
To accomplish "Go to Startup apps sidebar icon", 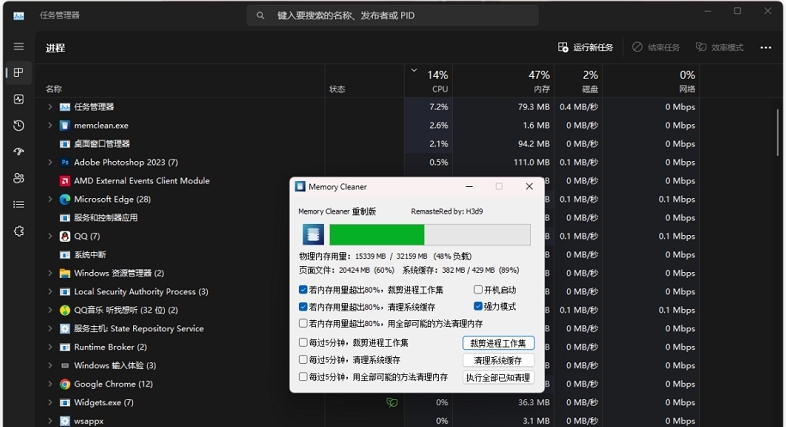I will (18, 151).
